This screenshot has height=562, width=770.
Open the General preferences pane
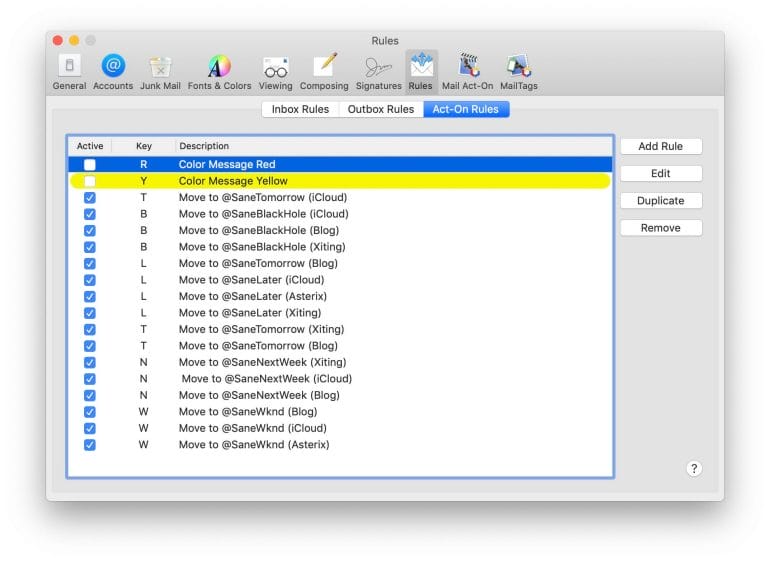click(x=69, y=72)
